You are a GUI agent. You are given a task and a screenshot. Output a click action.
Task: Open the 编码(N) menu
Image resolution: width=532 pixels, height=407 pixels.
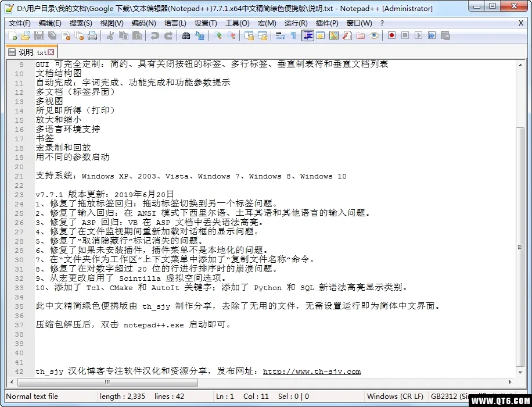[x=144, y=23]
